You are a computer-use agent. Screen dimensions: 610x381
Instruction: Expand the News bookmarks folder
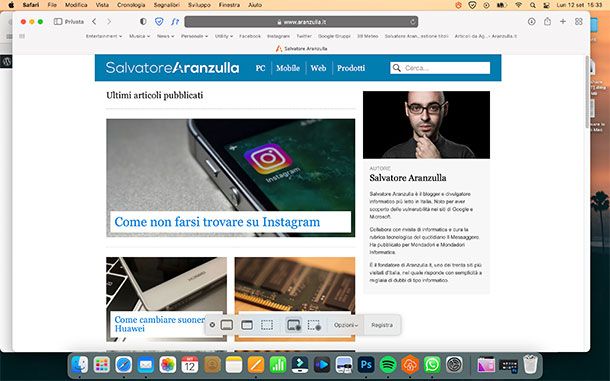click(165, 36)
